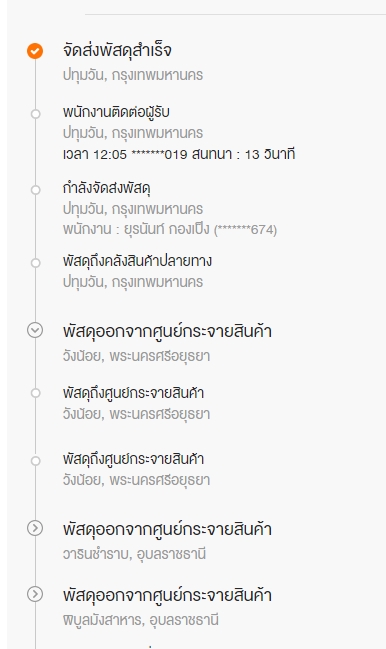Collapse the วังน้อย departure group with the down chevron
The height and width of the screenshot is (649, 386).
click(35, 330)
